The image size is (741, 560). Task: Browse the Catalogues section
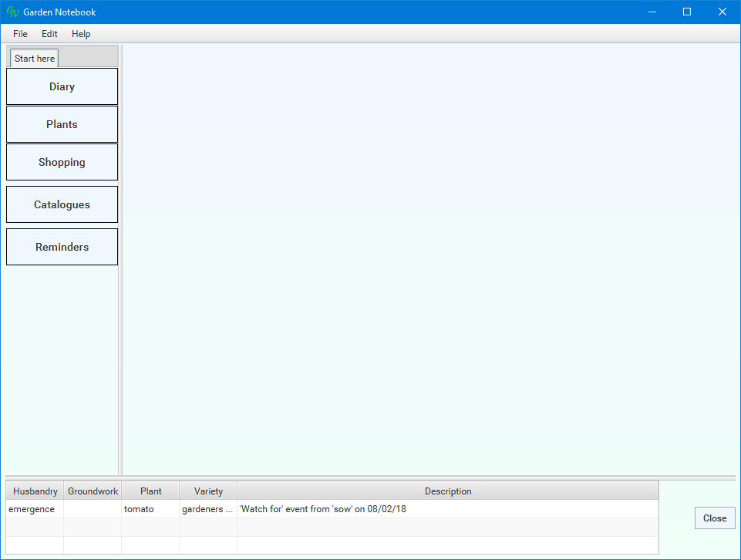[x=62, y=204]
